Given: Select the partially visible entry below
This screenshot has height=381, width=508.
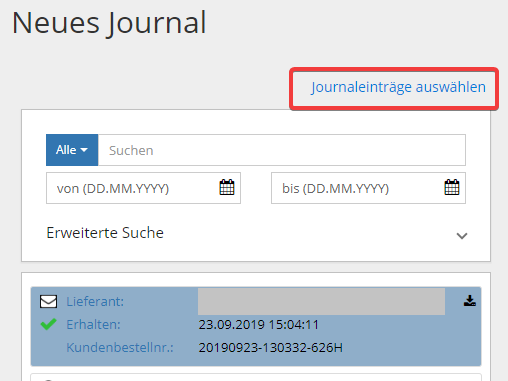Looking at the screenshot, I should tap(256, 377).
